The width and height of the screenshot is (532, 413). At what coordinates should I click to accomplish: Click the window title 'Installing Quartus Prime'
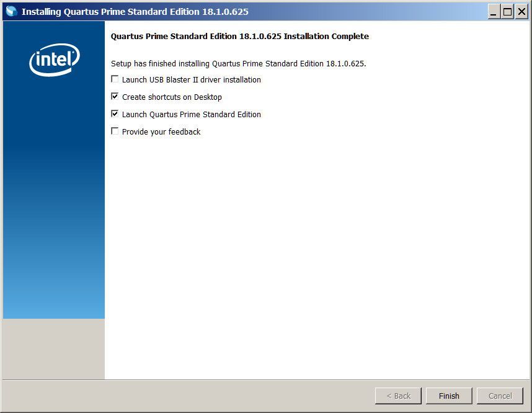tap(135, 12)
